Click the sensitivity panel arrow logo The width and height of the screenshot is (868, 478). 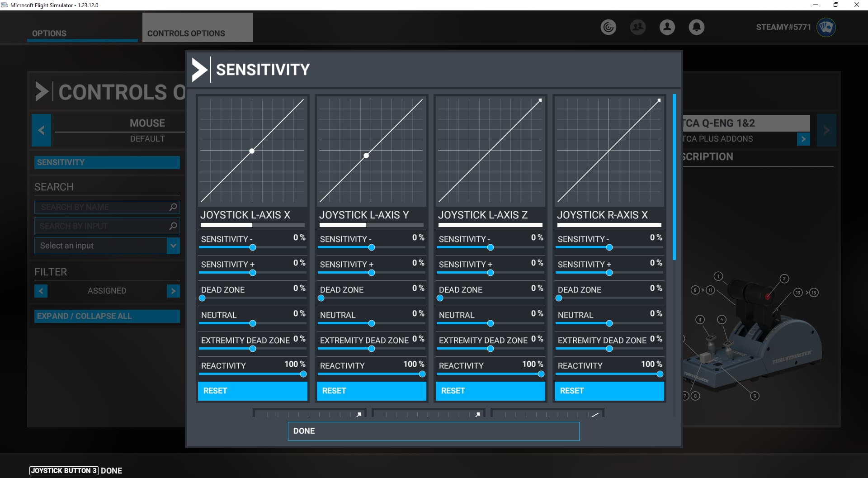click(199, 70)
